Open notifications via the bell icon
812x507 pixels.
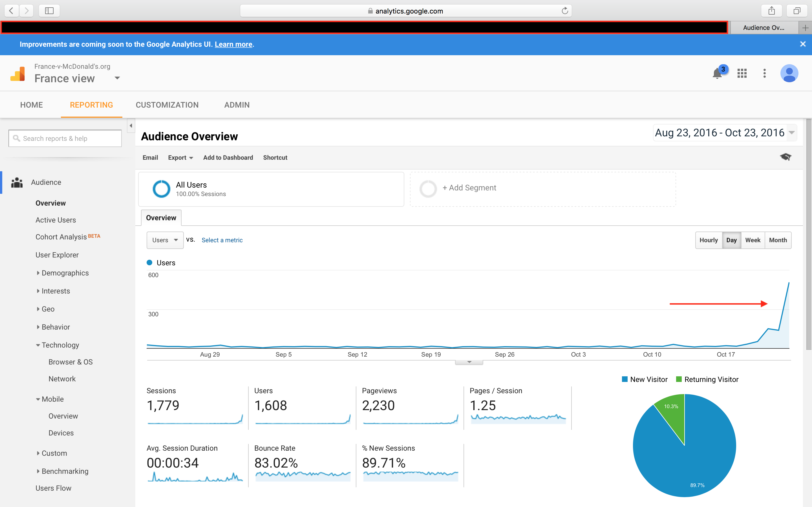pyautogui.click(x=718, y=73)
